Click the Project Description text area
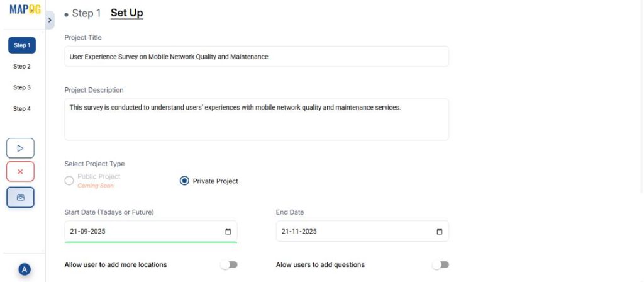Viewport: 644px width, 282px height. point(257,119)
